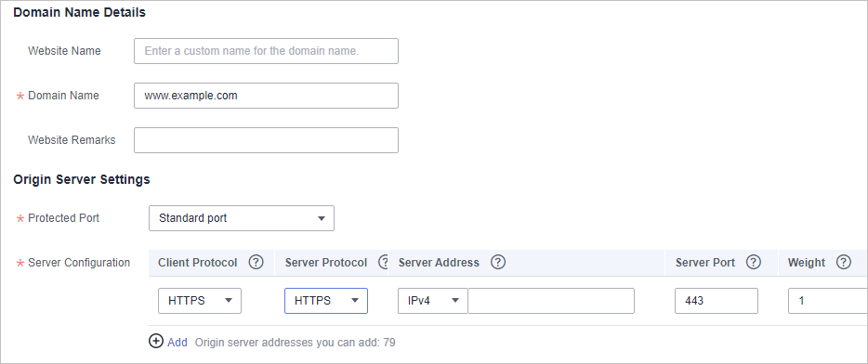Click the Protected Port dropdown arrow

321,218
